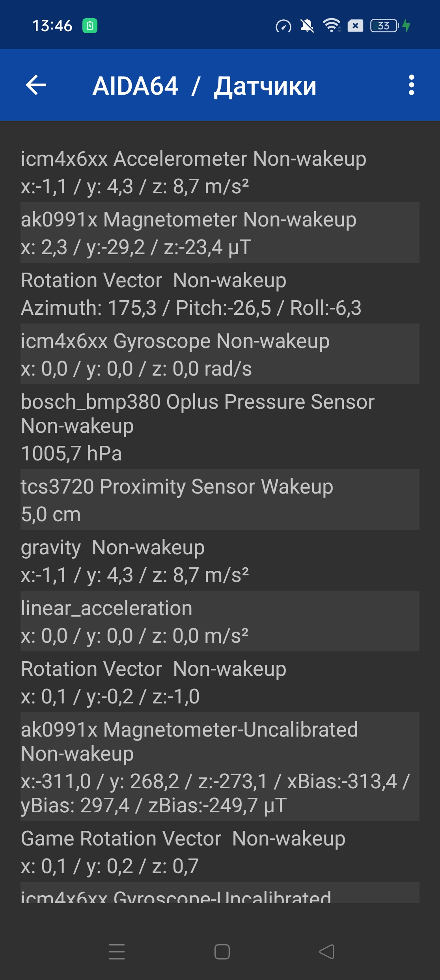Select tcs3720 Proximity Sensor entry
The image size is (440, 980).
pyautogui.click(x=220, y=500)
